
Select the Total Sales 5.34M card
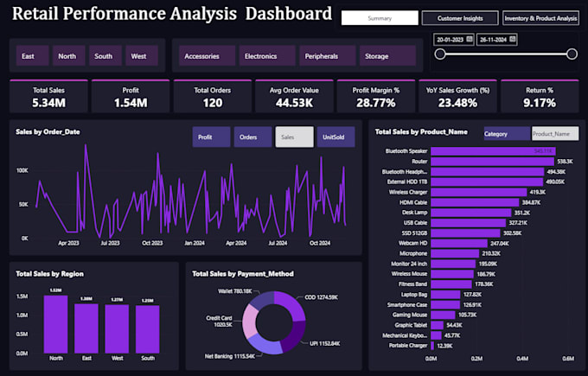point(48,96)
